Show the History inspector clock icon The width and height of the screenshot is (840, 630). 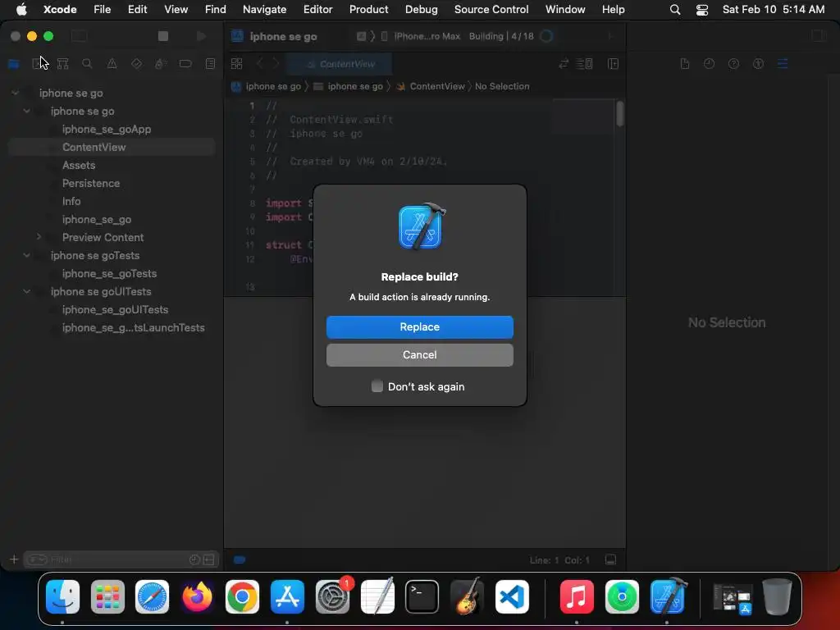[710, 64]
